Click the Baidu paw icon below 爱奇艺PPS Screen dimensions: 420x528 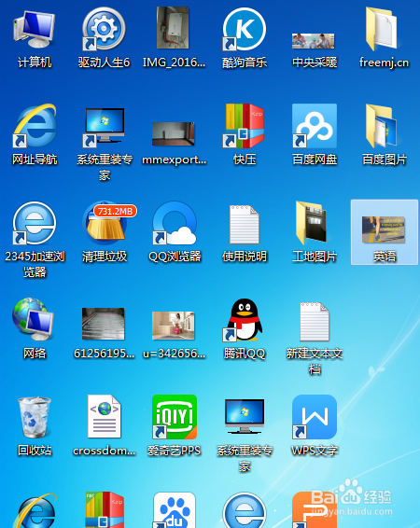pyautogui.click(x=175, y=510)
